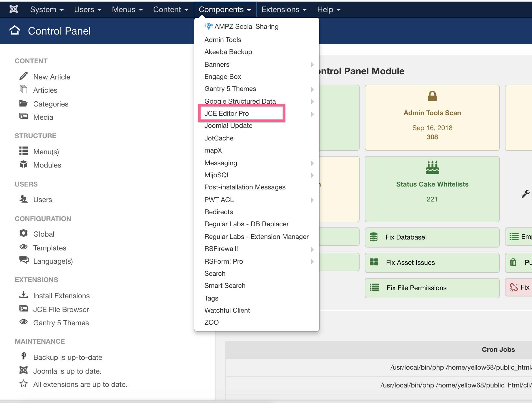532x403 pixels.
Task: Select Akeeba Backup menu entry
Action: coord(228,52)
